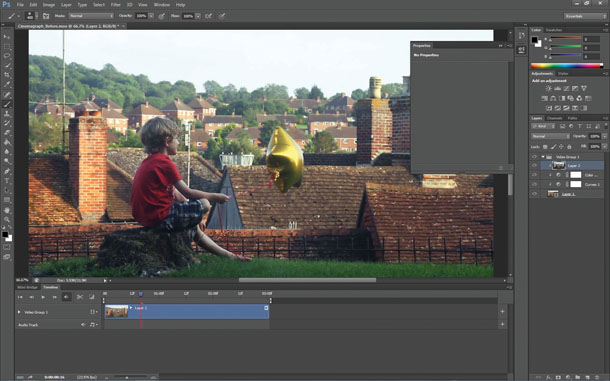Switch to the Mini Bridge tab
Screen dimensions: 610x381
pos(27,287)
